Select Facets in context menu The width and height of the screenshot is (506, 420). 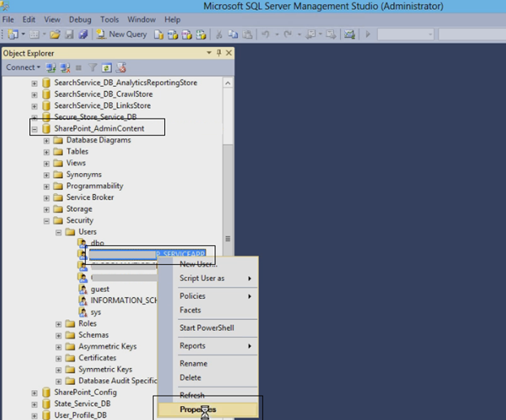pos(208,310)
